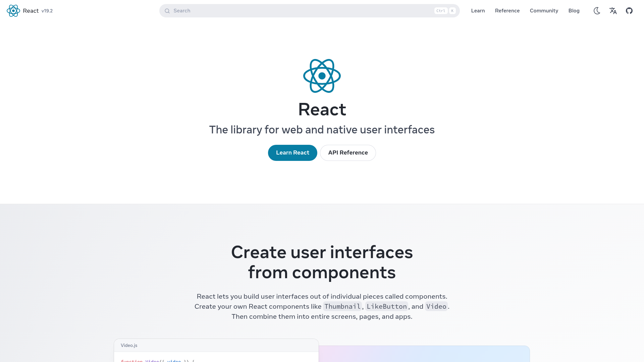Open the Blog section
Viewport: 644px width, 362px height.
(x=574, y=11)
